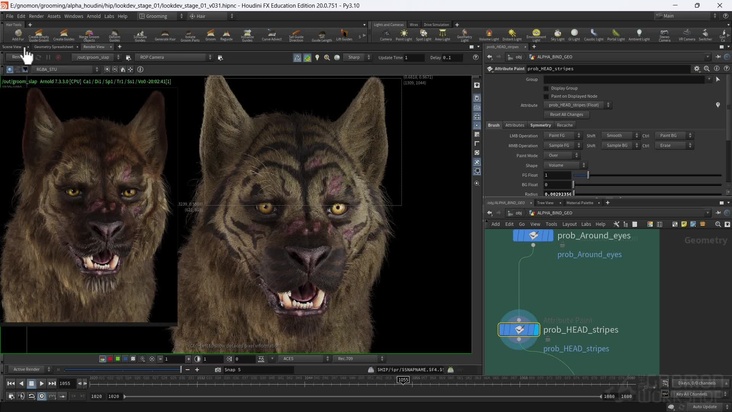Screen dimensions: 732x412
Task: Click the GI Light shelf tool
Action: pos(574,35)
